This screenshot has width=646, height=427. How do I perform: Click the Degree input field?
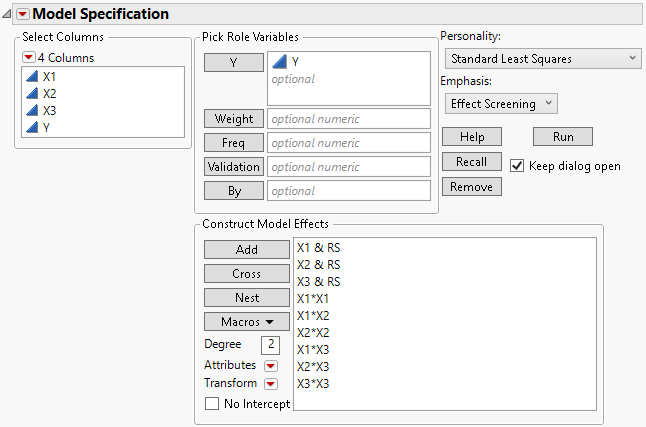pos(270,345)
